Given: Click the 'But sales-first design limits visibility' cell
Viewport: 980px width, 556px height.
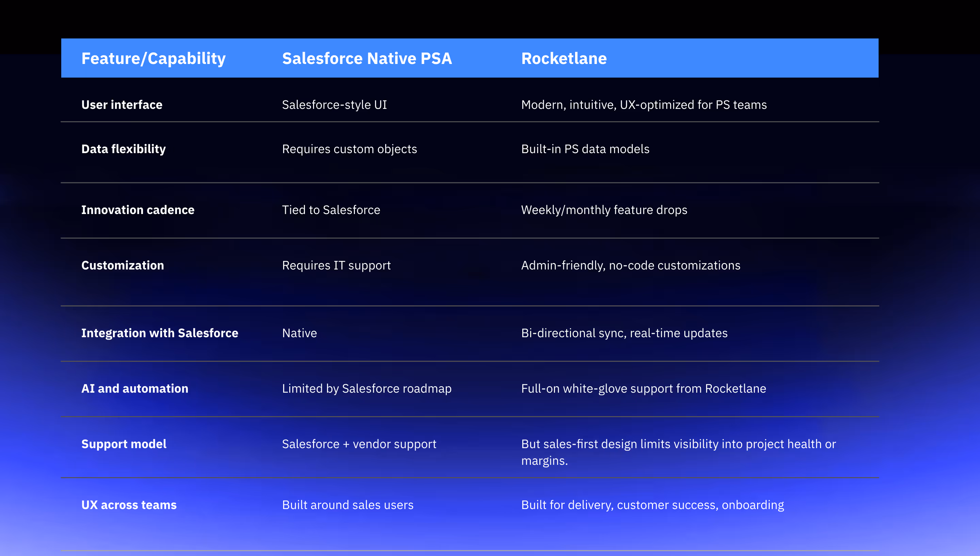Looking at the screenshot, I should pos(679,452).
